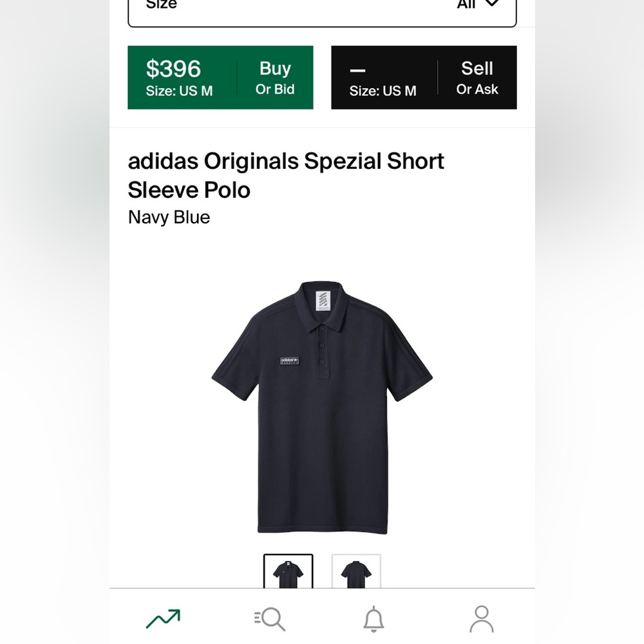Tap the Or Ask label
Screen dimensions: 644x644
477,90
